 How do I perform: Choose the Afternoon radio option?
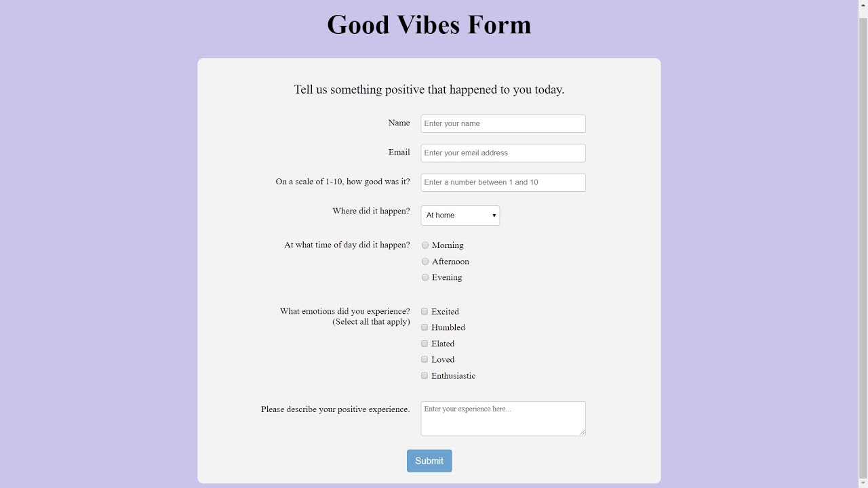[x=425, y=262]
